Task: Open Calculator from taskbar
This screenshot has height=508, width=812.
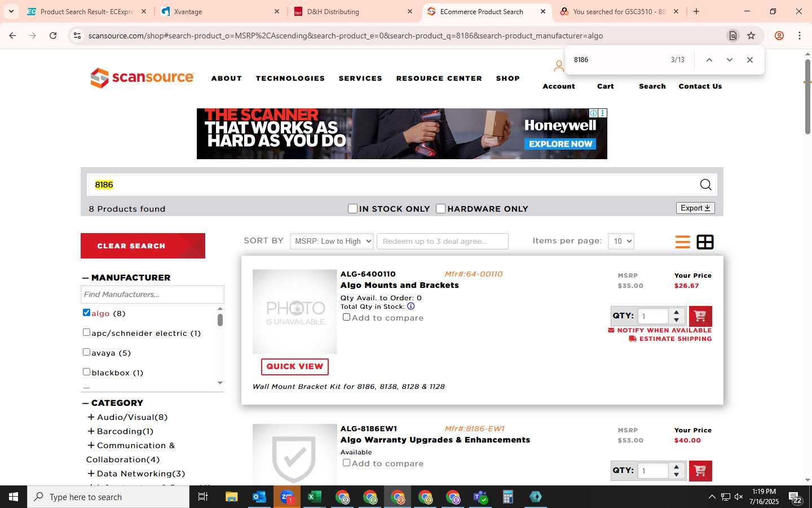Action: tap(508, 497)
